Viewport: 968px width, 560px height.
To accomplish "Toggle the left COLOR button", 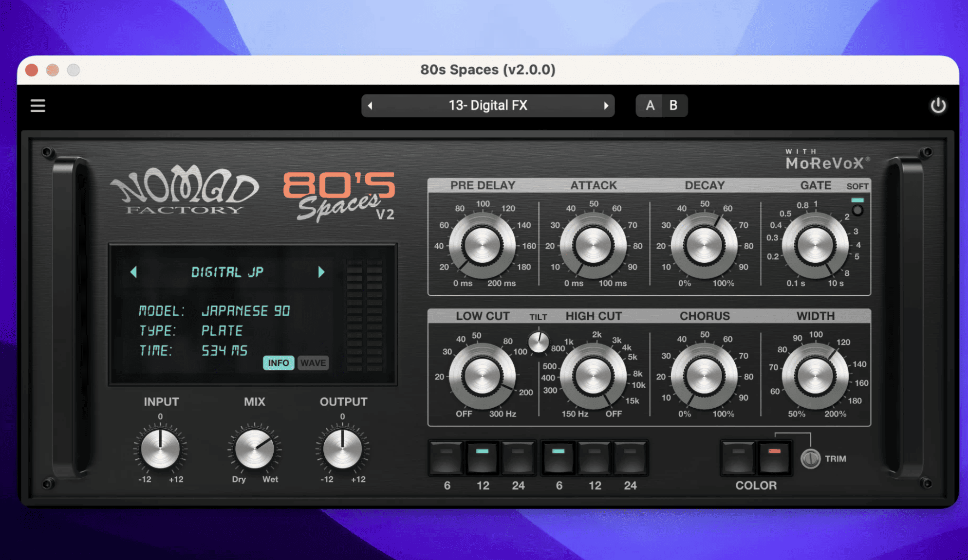I will click(739, 458).
